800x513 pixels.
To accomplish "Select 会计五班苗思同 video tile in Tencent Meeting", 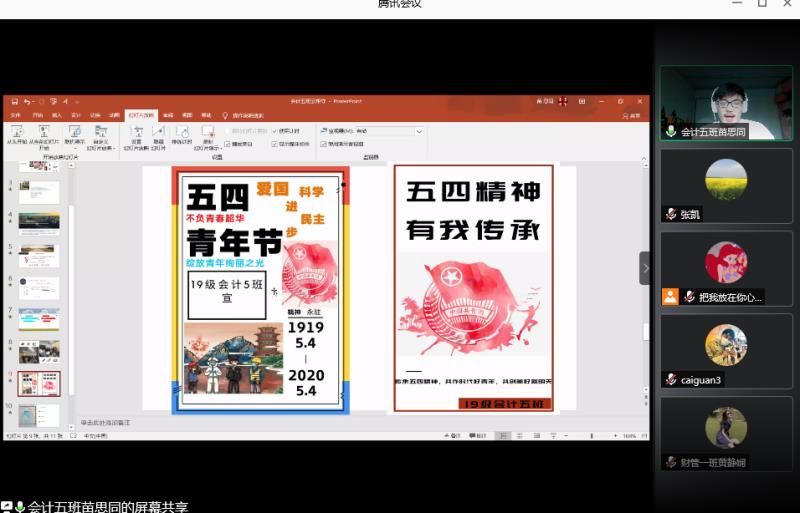I will (727, 103).
